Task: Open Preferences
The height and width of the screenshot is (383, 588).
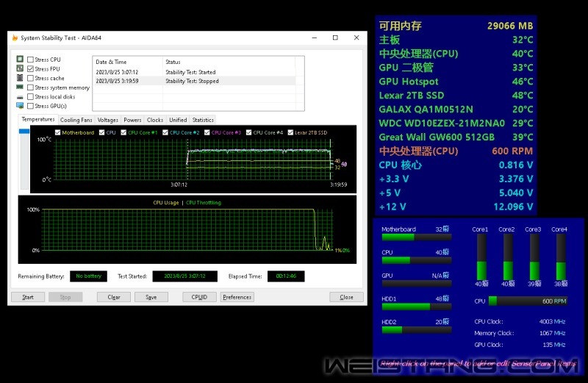Action: (237, 297)
